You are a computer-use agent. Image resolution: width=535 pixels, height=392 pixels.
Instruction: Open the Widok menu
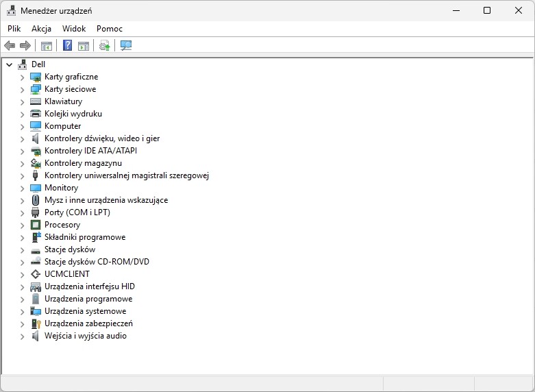[74, 29]
